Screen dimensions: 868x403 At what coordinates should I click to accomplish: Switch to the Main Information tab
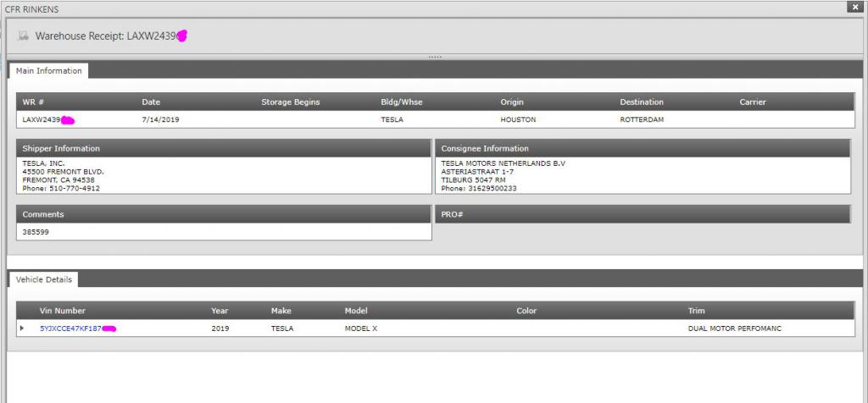[49, 71]
